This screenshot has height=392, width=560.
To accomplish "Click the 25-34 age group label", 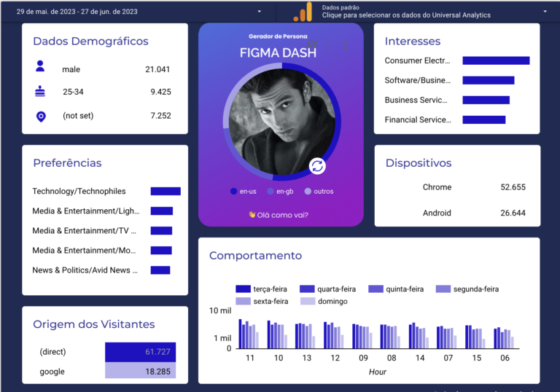I will tap(73, 92).
